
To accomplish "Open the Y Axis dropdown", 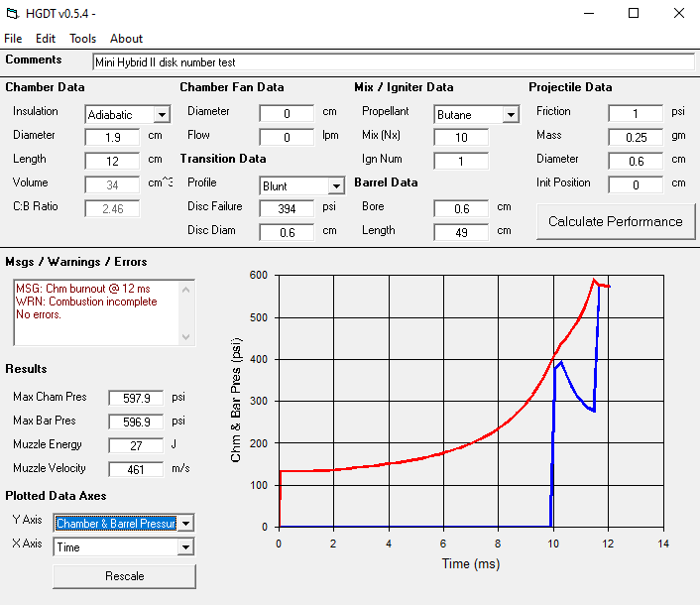I will tap(185, 524).
